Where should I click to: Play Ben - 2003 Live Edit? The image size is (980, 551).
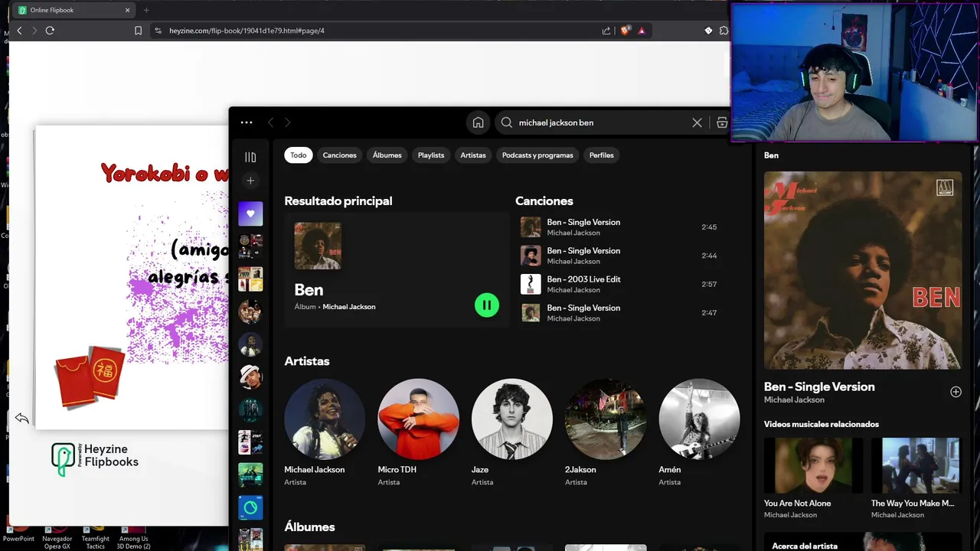click(x=619, y=284)
